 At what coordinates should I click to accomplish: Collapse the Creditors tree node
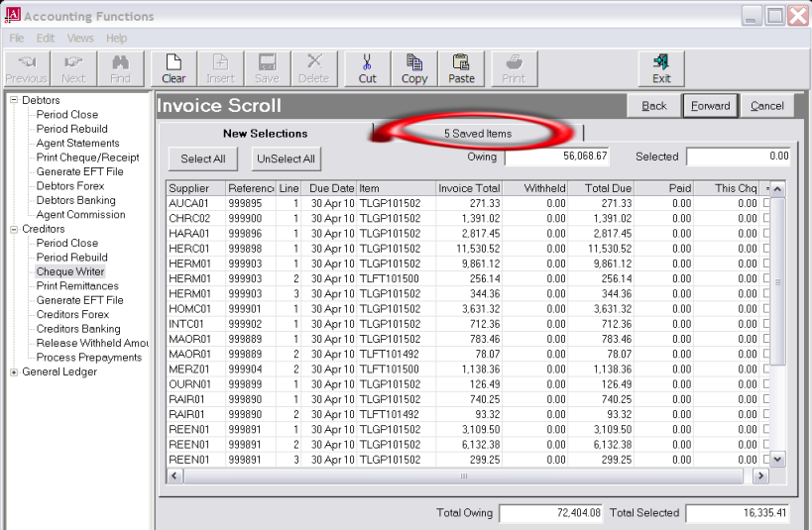pyautogui.click(x=14, y=229)
